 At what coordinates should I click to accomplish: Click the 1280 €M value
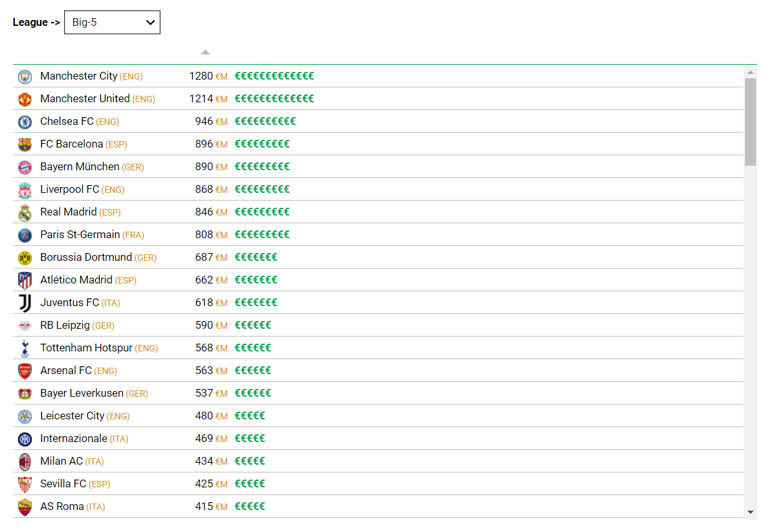pos(208,76)
